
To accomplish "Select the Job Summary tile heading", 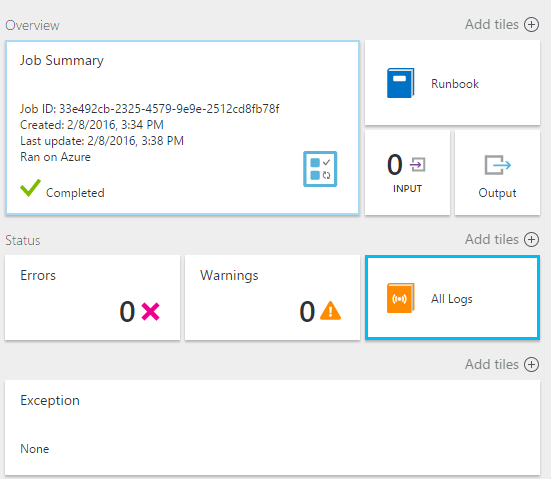I will click(61, 60).
